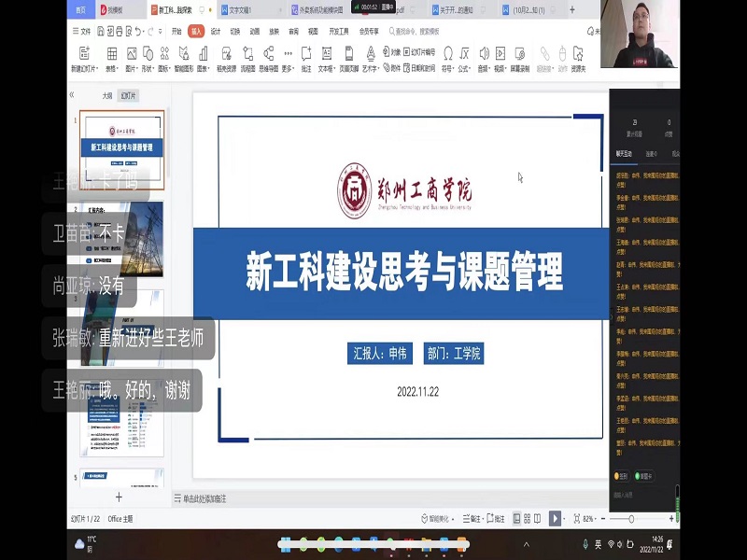Select the 大纲 outline panel tab
This screenshot has height=560, width=747.
(x=107, y=96)
